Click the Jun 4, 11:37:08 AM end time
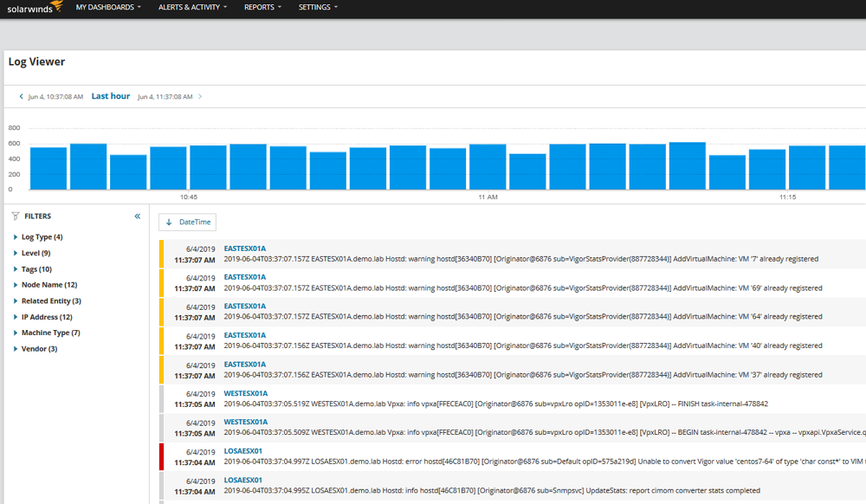 pos(165,97)
